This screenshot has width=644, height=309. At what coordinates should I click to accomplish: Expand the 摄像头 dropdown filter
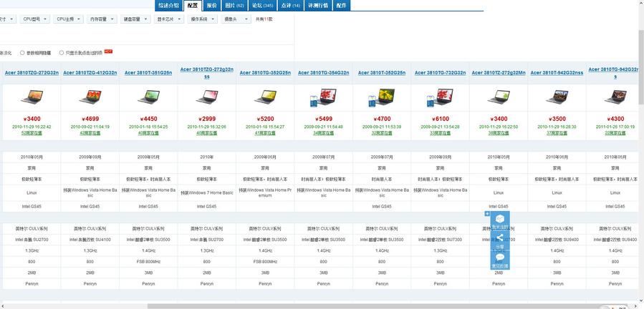coord(236,19)
